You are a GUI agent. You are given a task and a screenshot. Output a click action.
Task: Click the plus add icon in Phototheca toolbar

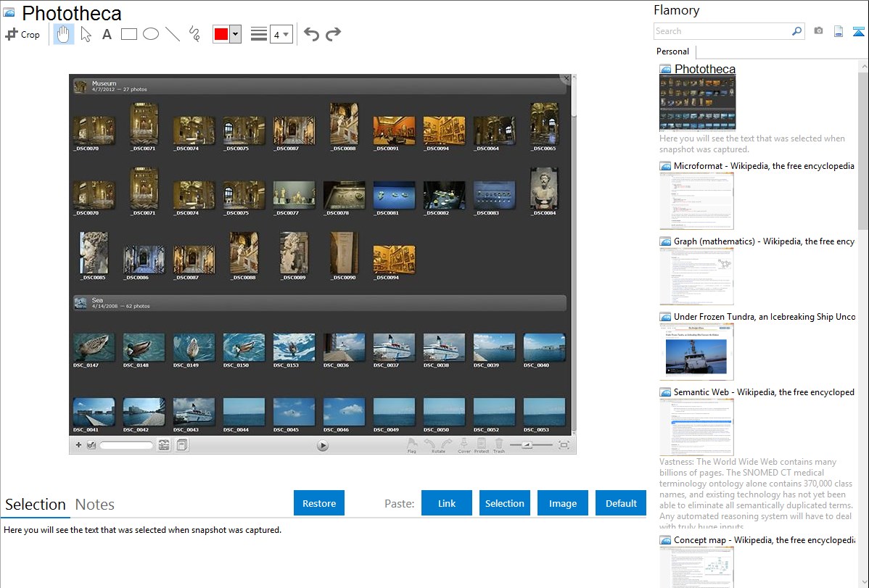78,445
